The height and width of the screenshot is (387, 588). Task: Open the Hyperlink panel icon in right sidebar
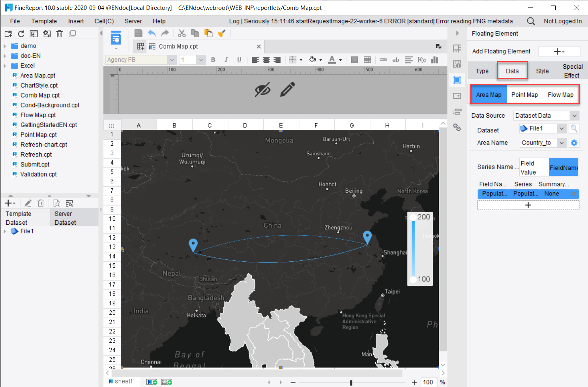click(x=457, y=127)
